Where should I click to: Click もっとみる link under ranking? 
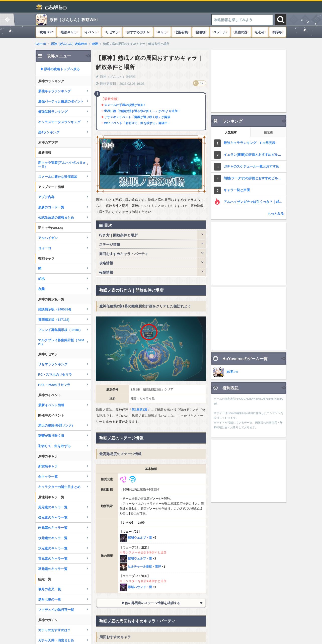tap(276, 213)
